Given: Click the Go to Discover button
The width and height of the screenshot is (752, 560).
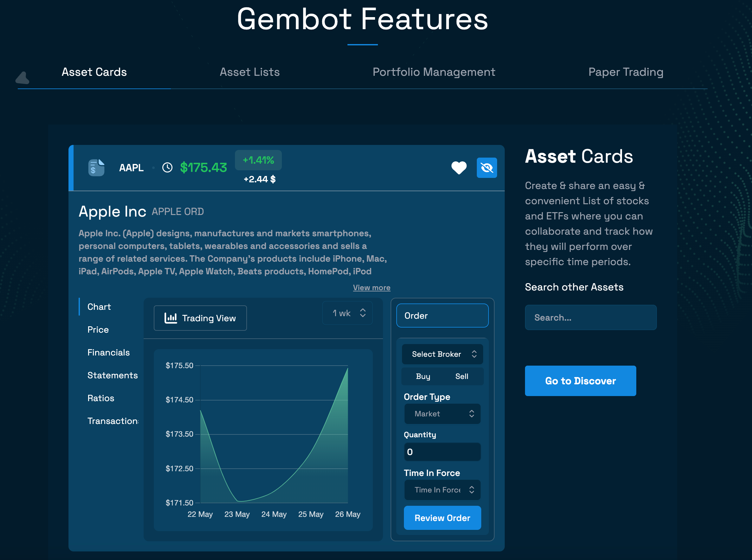Looking at the screenshot, I should click(580, 381).
